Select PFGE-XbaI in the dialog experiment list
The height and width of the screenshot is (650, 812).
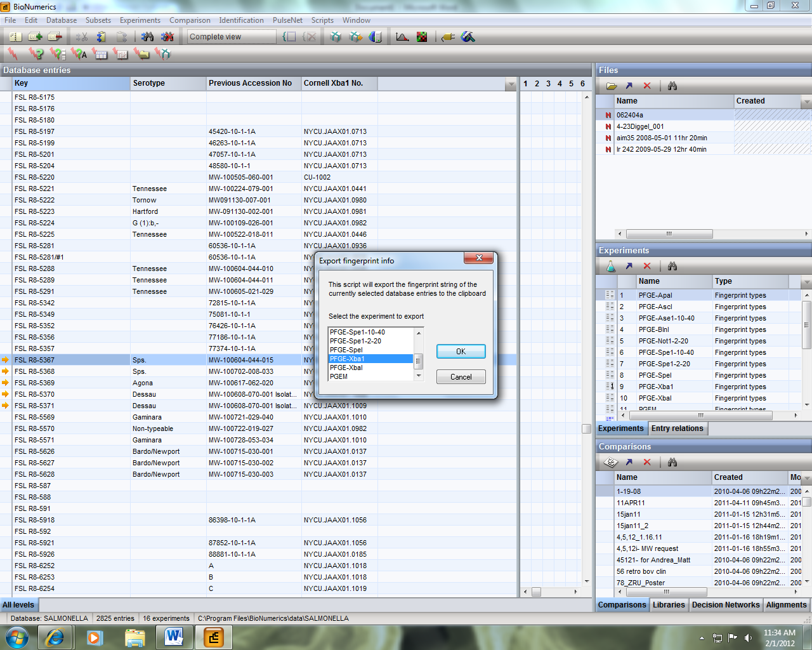point(370,368)
